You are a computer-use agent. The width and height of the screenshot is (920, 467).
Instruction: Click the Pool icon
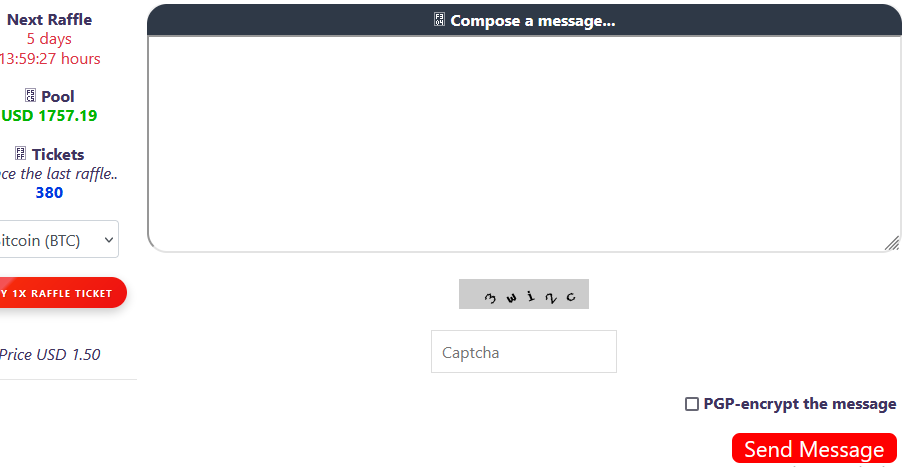tap(30, 97)
